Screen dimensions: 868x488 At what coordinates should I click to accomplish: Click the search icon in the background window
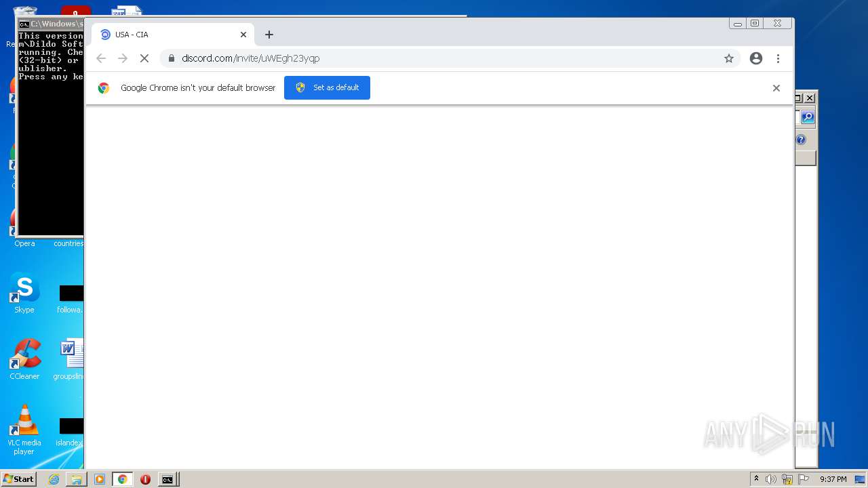tap(807, 117)
